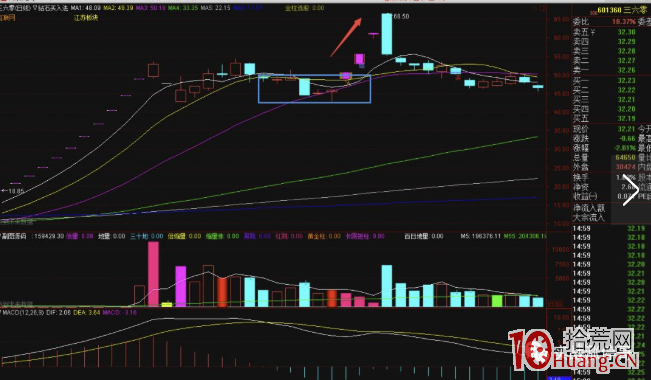Click the MA3: 50.19 value

(x=151, y=8)
